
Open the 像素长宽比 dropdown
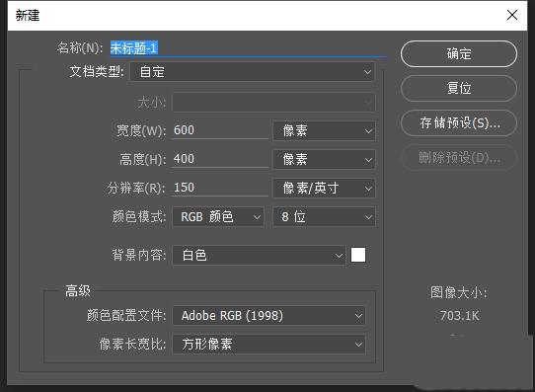[x=268, y=345]
